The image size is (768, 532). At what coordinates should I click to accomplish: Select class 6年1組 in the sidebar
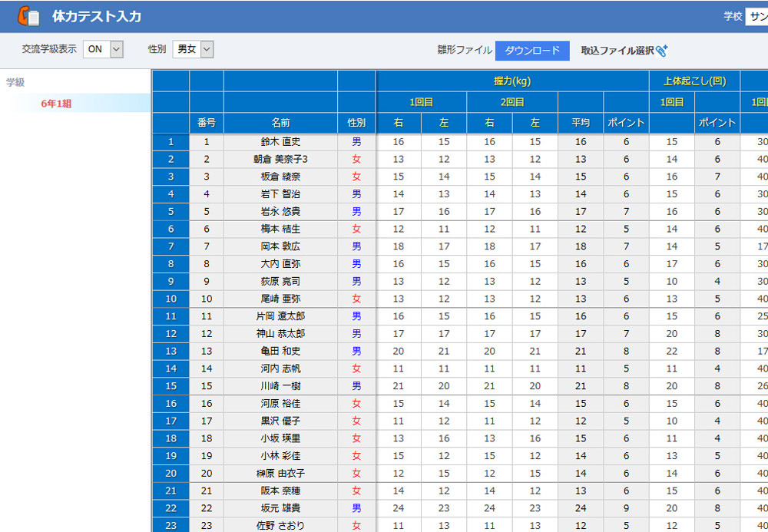56,104
